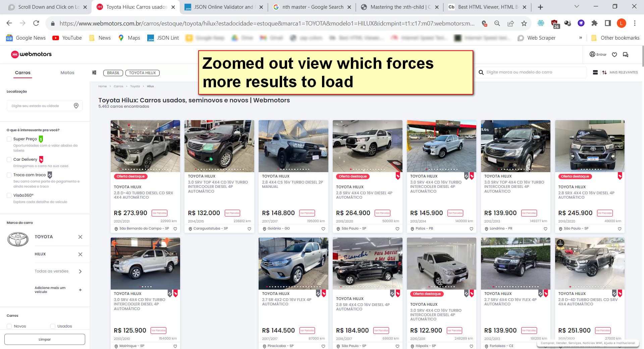Screen dimensions: 644x349
Task: Check the Visão360° option
Action: pyautogui.click(x=9, y=195)
